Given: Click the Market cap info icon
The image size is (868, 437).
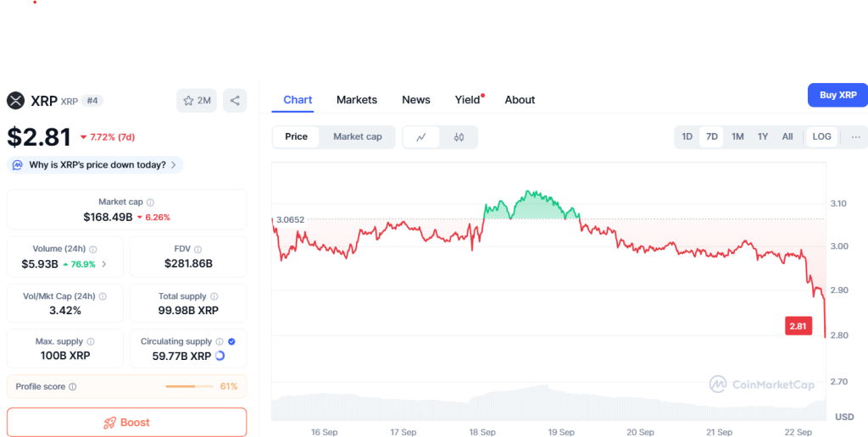Looking at the screenshot, I should click(150, 202).
